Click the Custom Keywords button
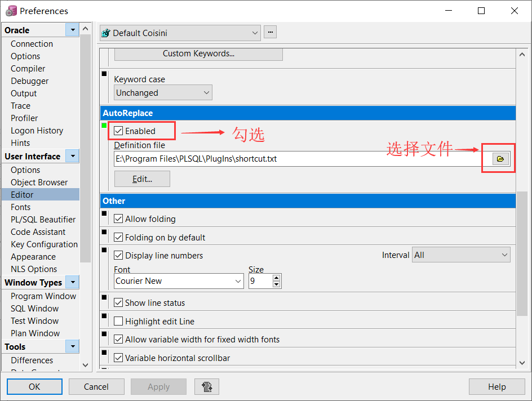This screenshot has height=401, width=532. (198, 54)
